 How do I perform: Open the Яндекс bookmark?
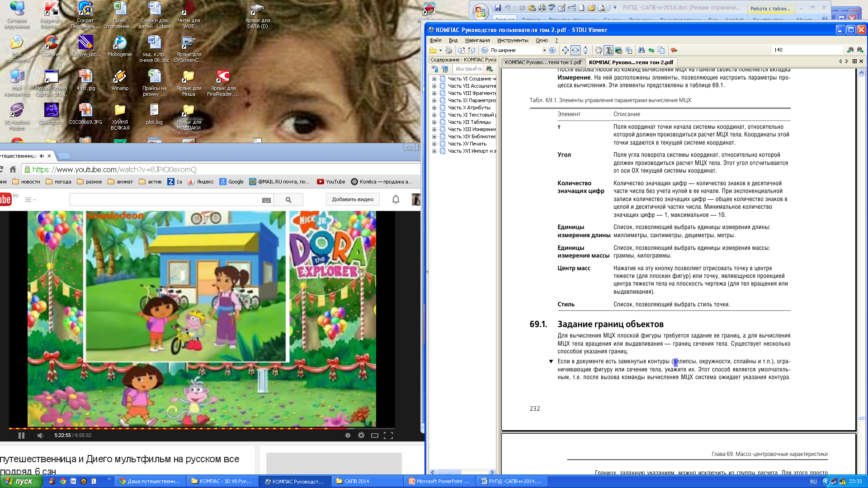point(201,182)
